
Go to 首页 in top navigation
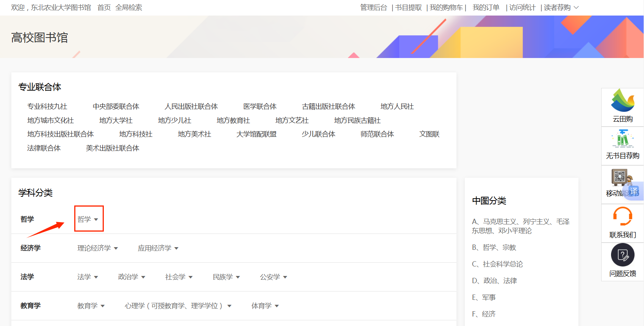pos(104,8)
